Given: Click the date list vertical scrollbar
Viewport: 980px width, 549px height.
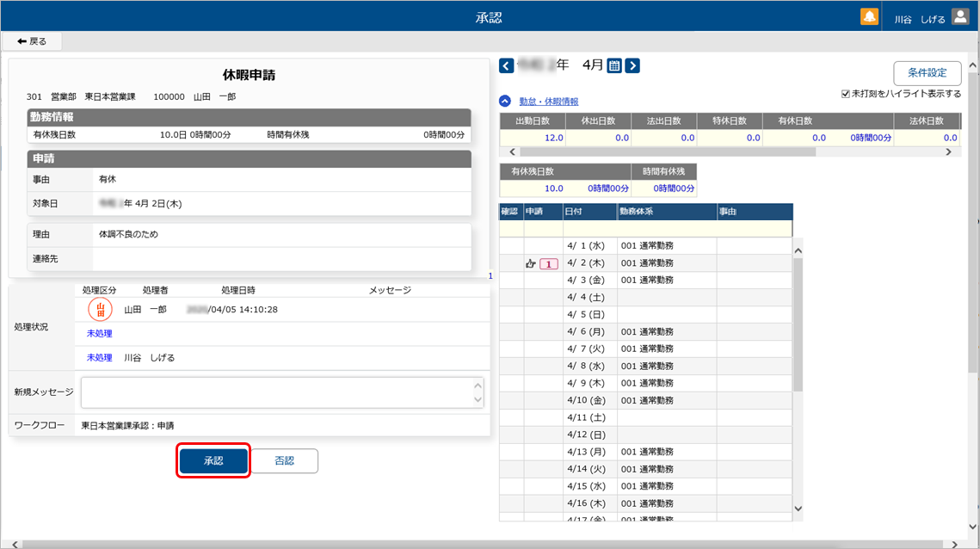Looking at the screenshot, I should [798, 324].
